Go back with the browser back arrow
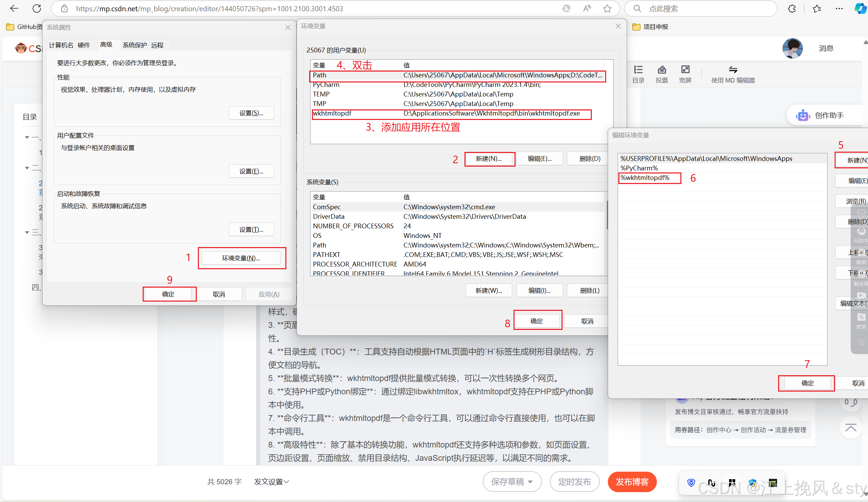 click(14, 9)
